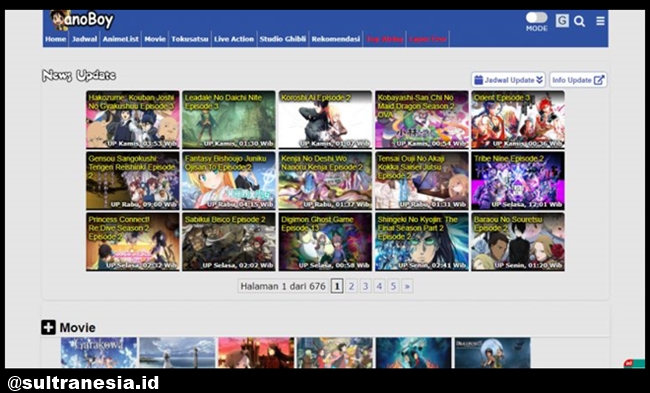Screen dimensions: 650x393
Task: Click the Info Update button
Action: (578, 80)
